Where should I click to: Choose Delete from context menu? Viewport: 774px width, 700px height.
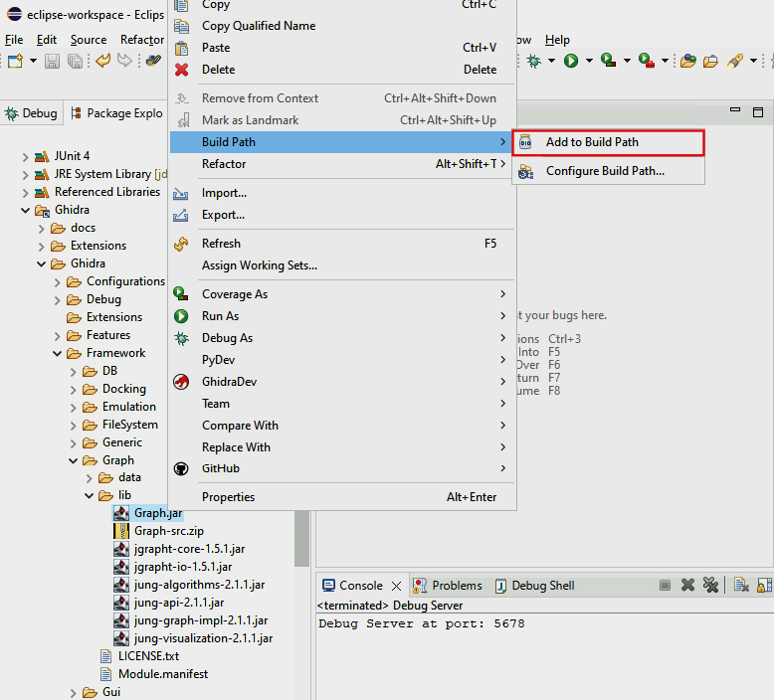[x=342, y=70]
